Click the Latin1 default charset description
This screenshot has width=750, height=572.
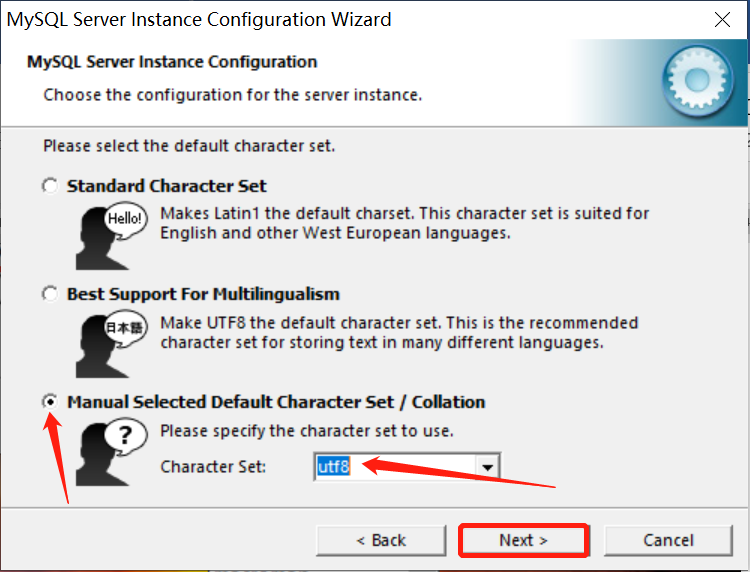coord(405,223)
